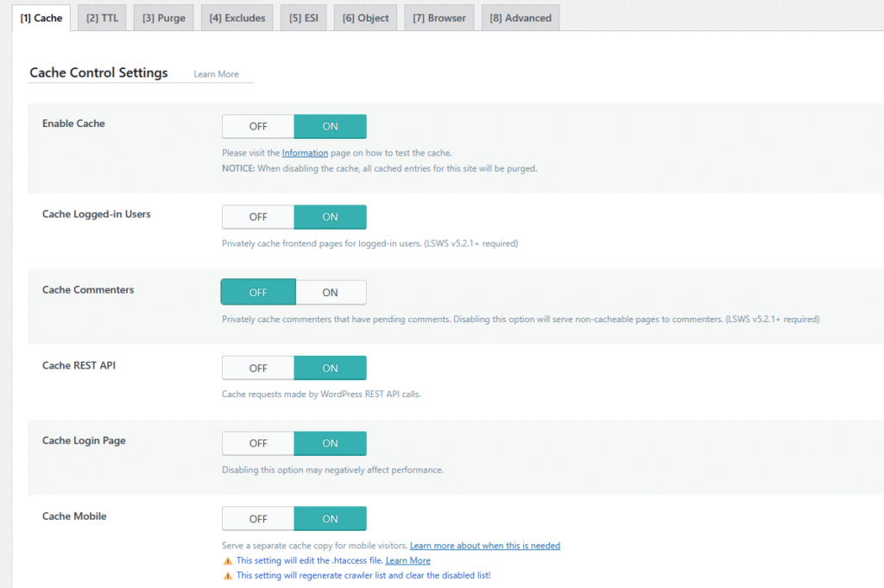Viewport: 884px width, 588px height.
Task: Click 'Disabling this option may negatively affect performance'
Action: click(332, 470)
